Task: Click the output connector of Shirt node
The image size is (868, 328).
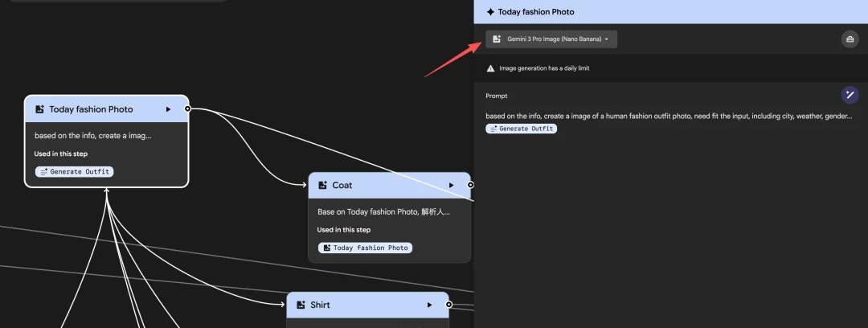Action: [x=449, y=304]
